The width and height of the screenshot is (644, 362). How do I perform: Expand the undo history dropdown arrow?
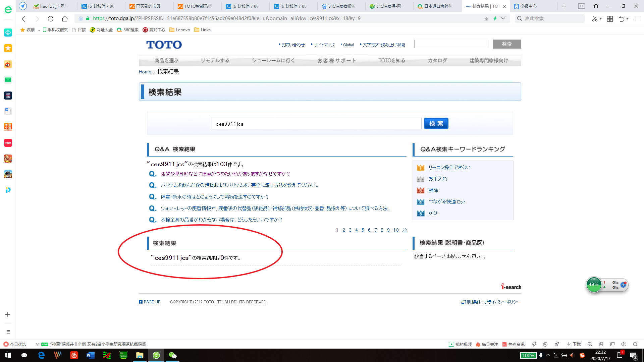627,19
